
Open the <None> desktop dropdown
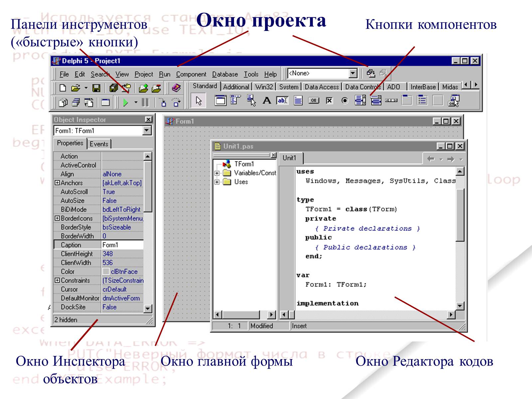(353, 73)
